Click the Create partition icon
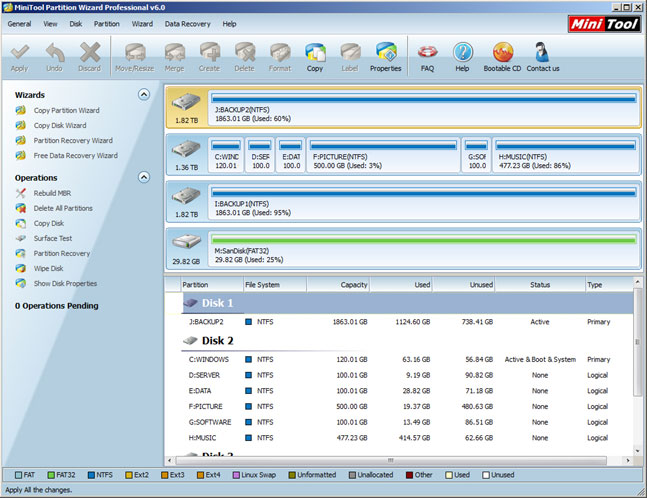 210,52
